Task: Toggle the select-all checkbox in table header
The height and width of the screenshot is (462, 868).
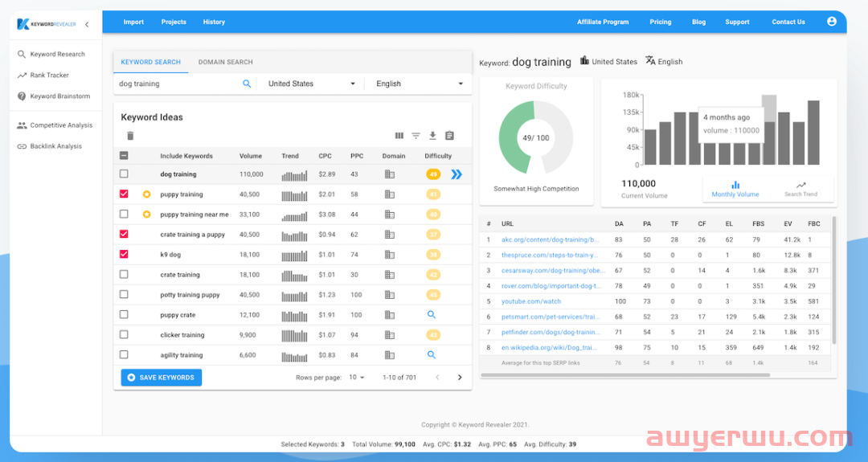Action: (x=124, y=156)
